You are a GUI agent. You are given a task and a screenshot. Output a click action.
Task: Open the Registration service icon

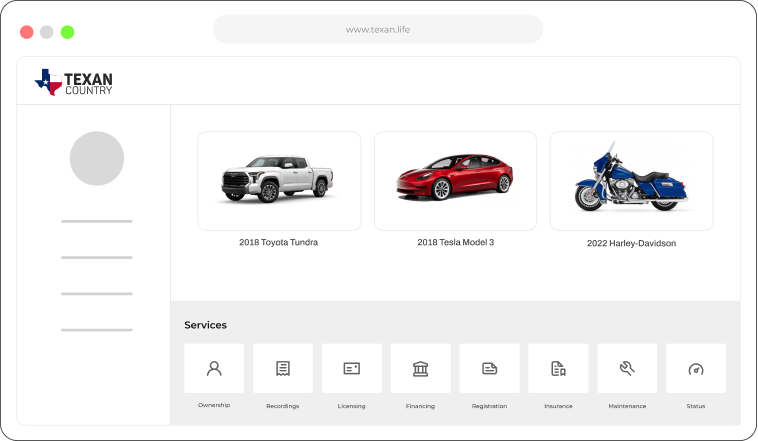[x=489, y=368]
